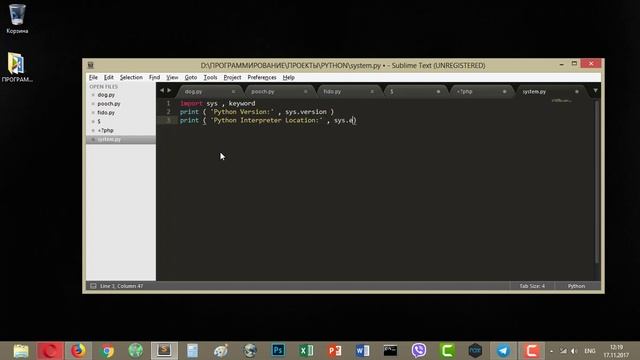Close the fido.py tab
The height and width of the screenshot is (360, 640).
tap(372, 91)
